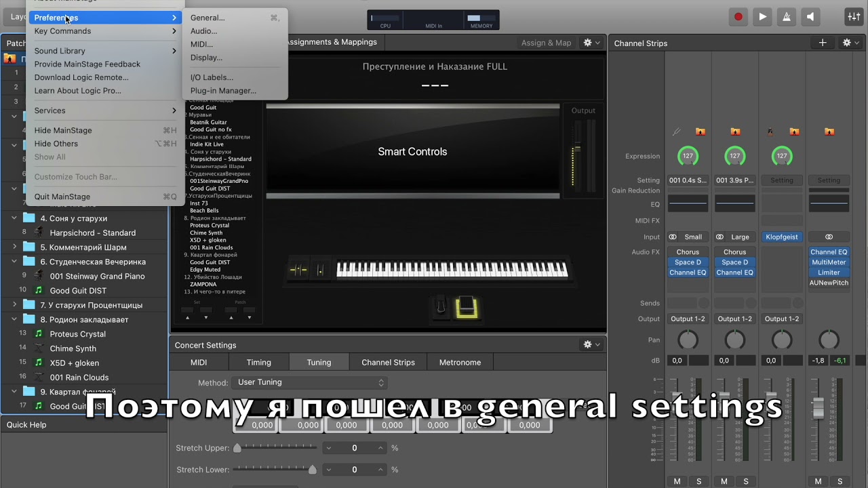Click the speaker mute-all icon
Viewport: 868px width, 488px height.
(810, 17)
